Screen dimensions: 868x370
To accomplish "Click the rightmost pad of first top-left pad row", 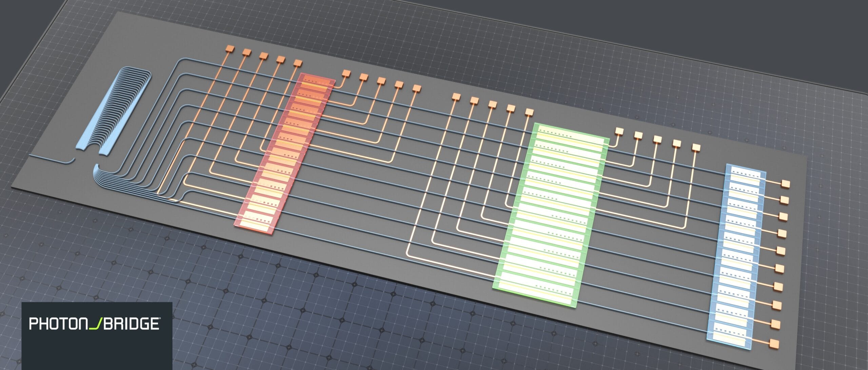I will (297, 63).
